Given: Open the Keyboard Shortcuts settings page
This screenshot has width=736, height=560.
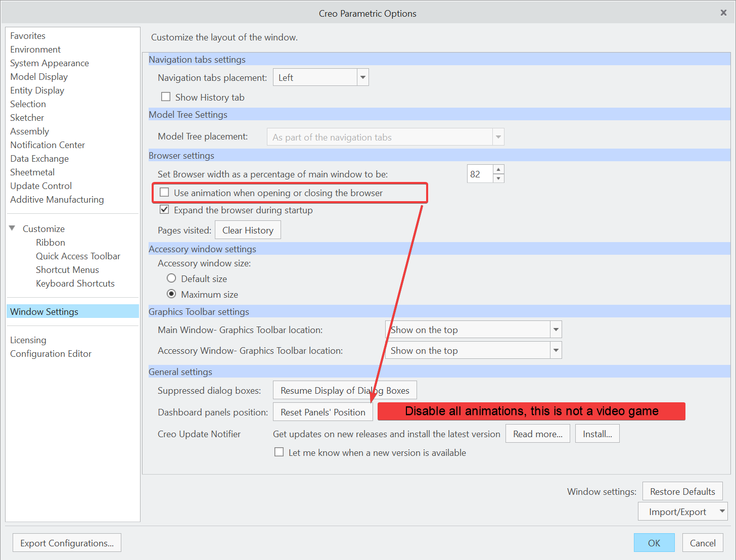Looking at the screenshot, I should [75, 283].
